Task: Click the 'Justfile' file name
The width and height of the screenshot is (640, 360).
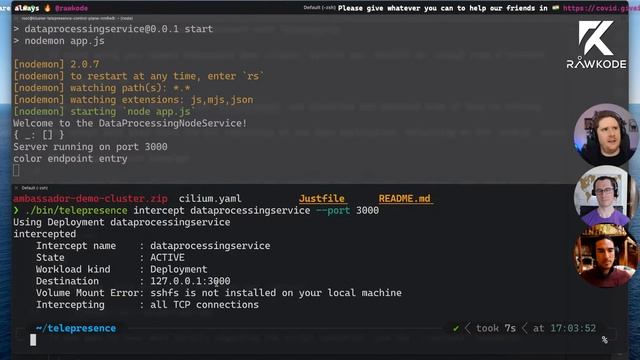Action: 322,199
